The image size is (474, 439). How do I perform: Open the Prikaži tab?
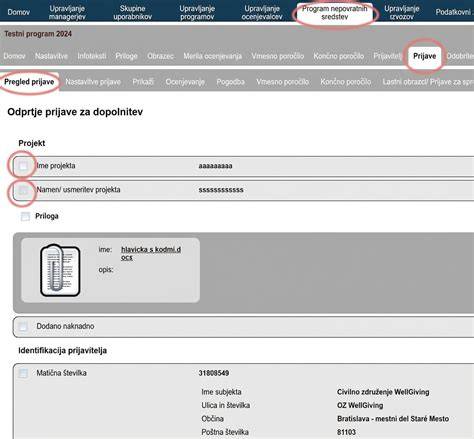click(x=143, y=82)
